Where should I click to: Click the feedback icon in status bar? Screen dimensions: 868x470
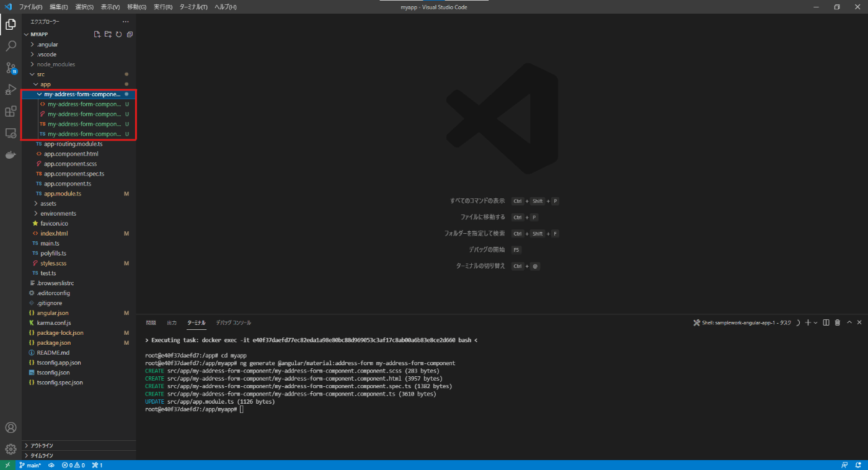[x=844, y=465]
